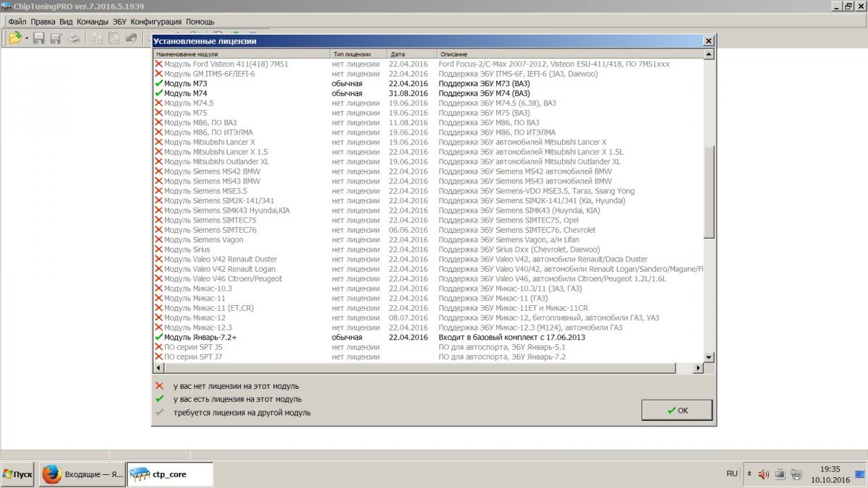Click the horizontal scrollbar left arrow
The image size is (868, 488).
(x=158, y=368)
